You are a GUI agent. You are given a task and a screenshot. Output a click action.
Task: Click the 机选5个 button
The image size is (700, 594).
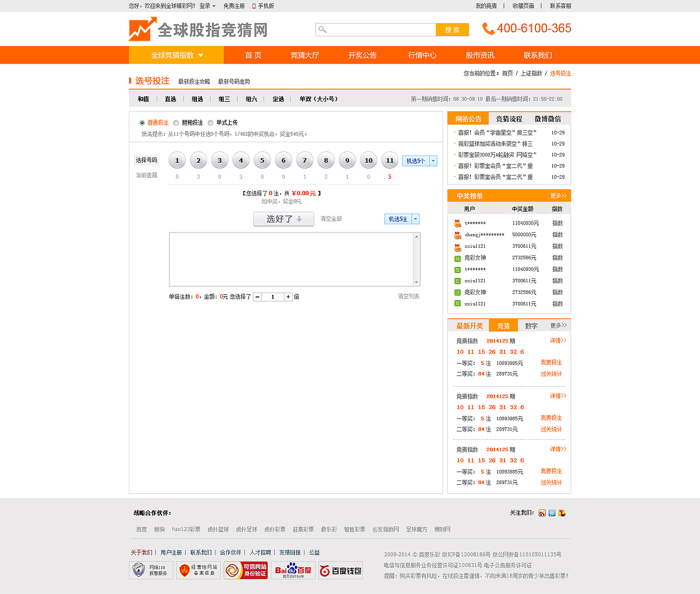point(416,161)
